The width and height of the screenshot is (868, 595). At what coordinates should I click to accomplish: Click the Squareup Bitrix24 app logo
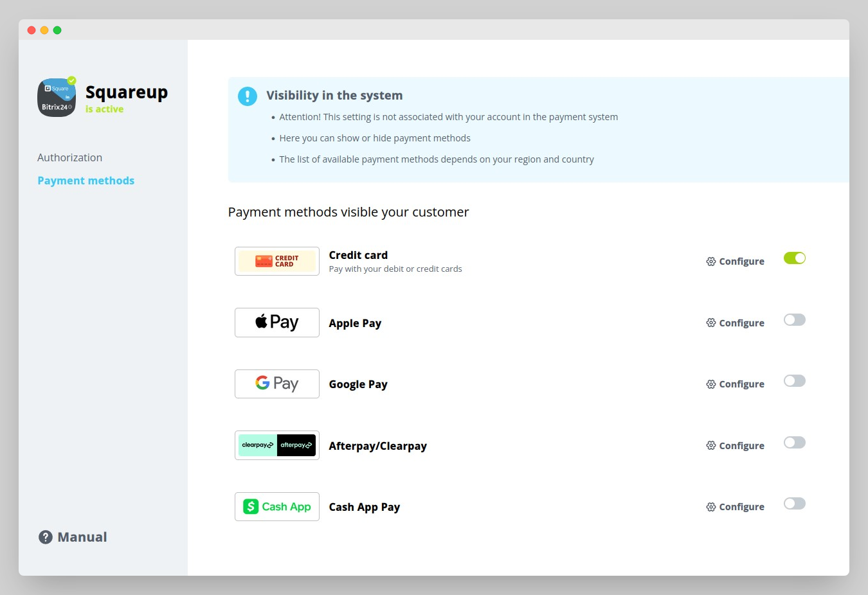(57, 98)
